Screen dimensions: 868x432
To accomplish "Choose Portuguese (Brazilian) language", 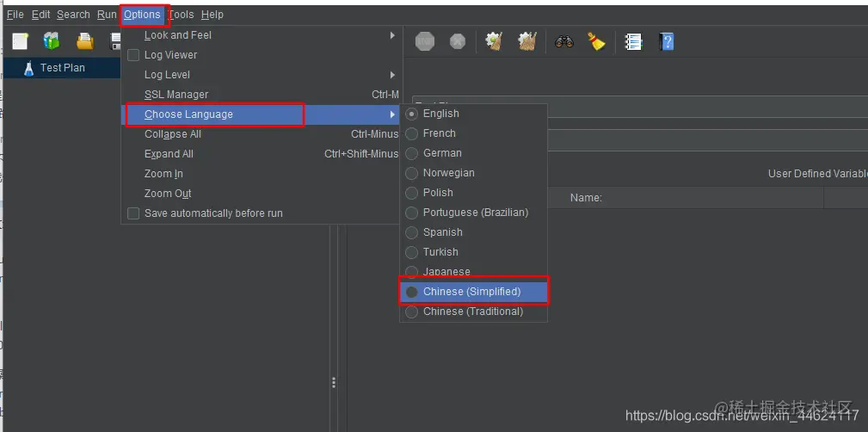I will click(x=473, y=213).
